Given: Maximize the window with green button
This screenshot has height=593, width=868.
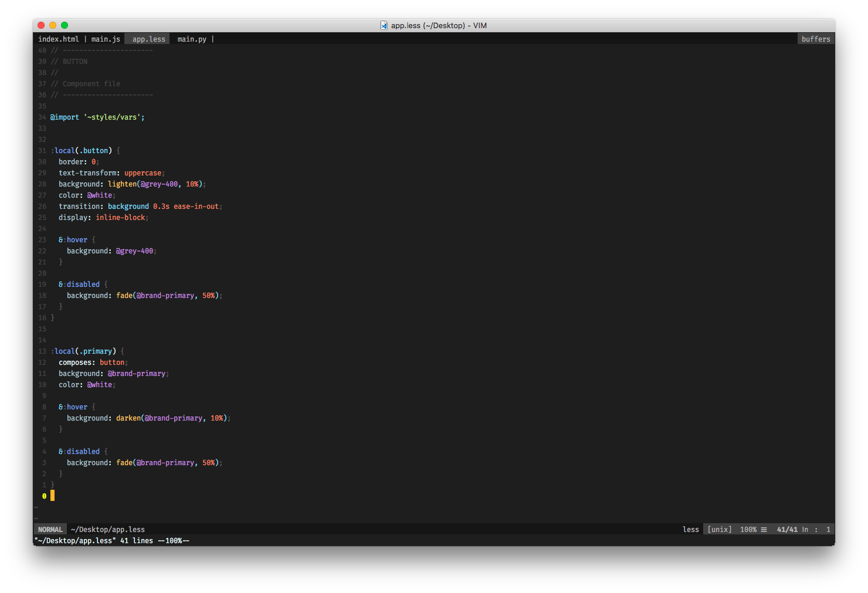Looking at the screenshot, I should click(65, 25).
